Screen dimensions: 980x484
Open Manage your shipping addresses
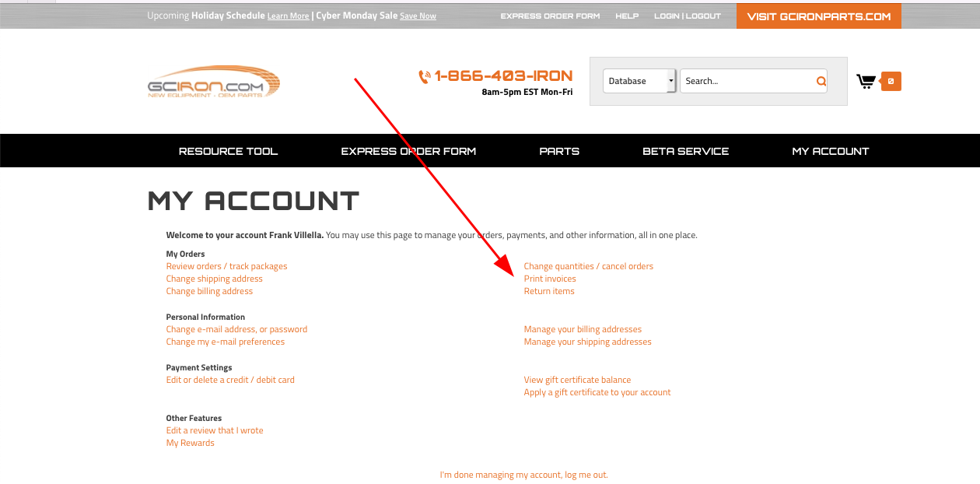pos(587,342)
